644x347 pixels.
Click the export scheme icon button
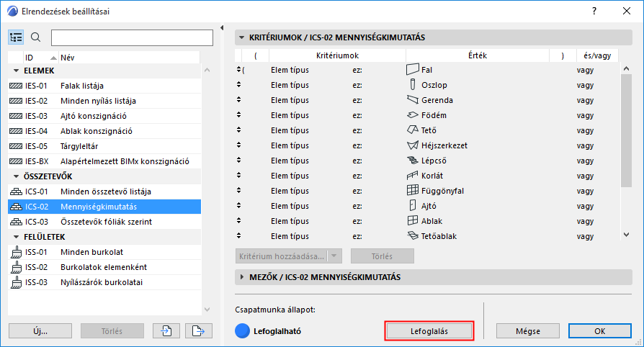pyautogui.click(x=198, y=331)
